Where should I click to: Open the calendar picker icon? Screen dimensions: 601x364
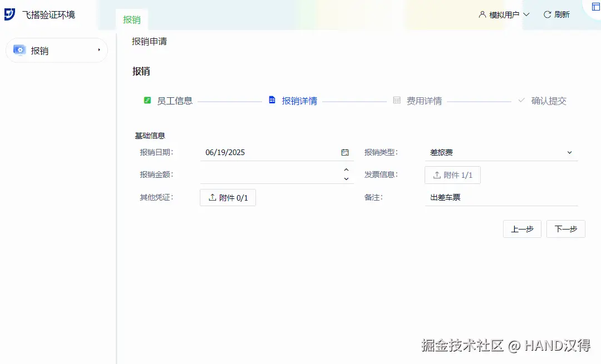pyautogui.click(x=345, y=152)
